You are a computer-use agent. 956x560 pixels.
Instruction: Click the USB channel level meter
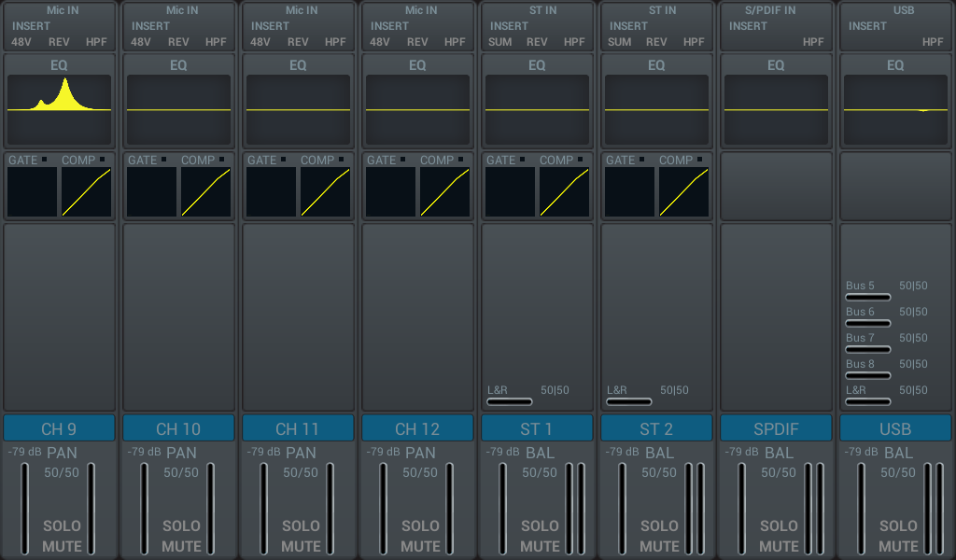pyautogui.click(x=934, y=509)
